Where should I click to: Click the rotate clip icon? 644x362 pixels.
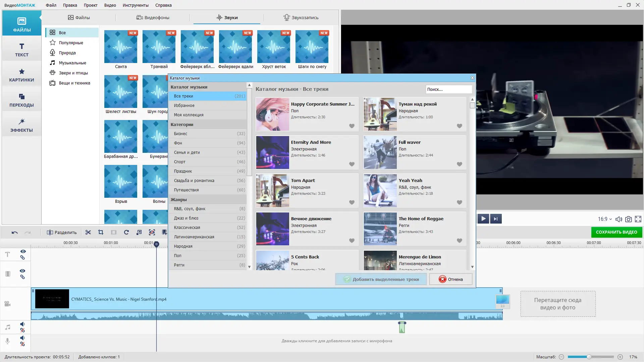[126, 232]
